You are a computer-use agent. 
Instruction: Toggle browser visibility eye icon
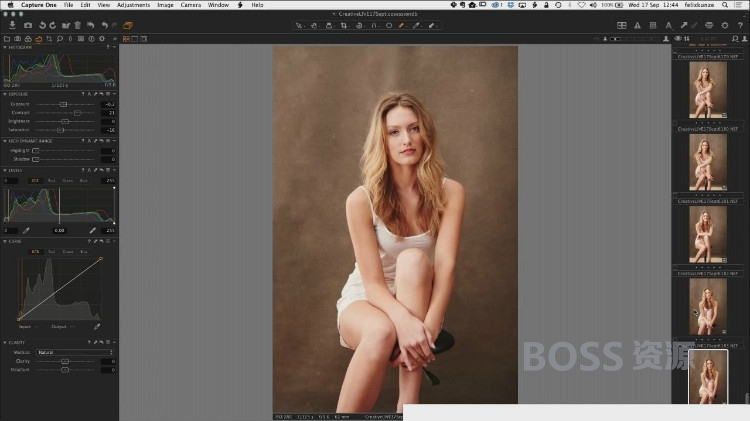point(678,39)
